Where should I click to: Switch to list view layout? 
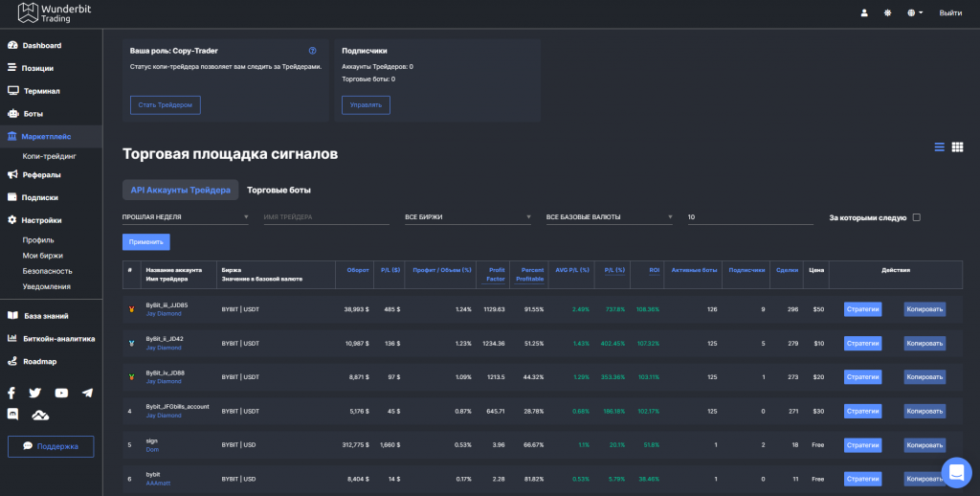click(x=940, y=147)
